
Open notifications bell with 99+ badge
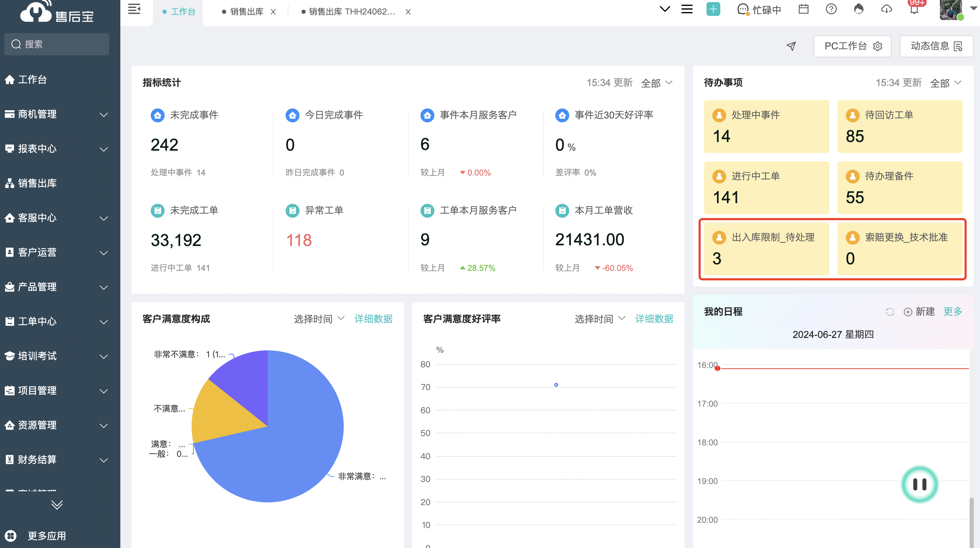[x=915, y=8]
